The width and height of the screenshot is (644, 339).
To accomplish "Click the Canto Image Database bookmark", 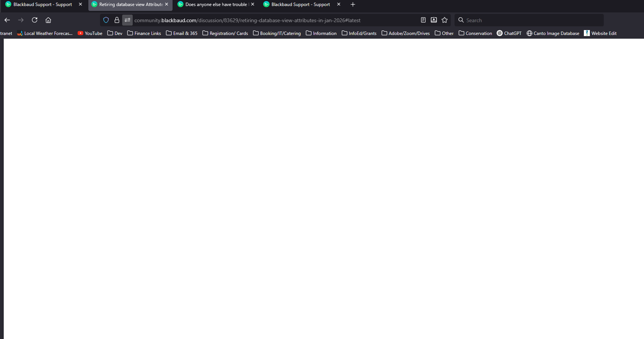I will pos(553,33).
